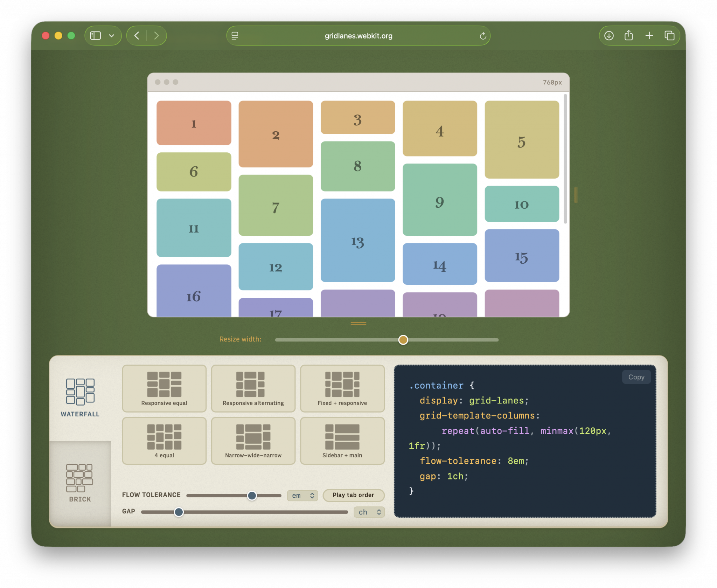Select the Responsive equal preset
The width and height of the screenshot is (717, 588).
164,388
